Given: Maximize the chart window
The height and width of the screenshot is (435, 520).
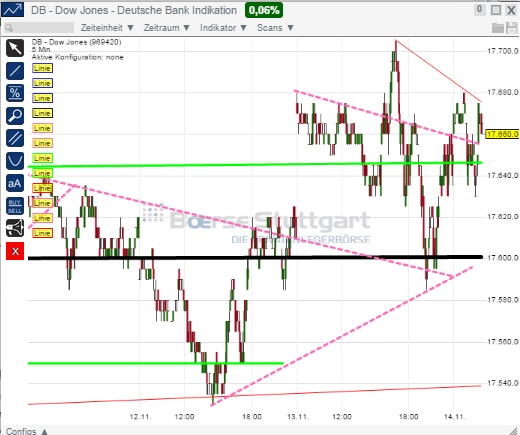Looking at the screenshot, I should point(496,10).
